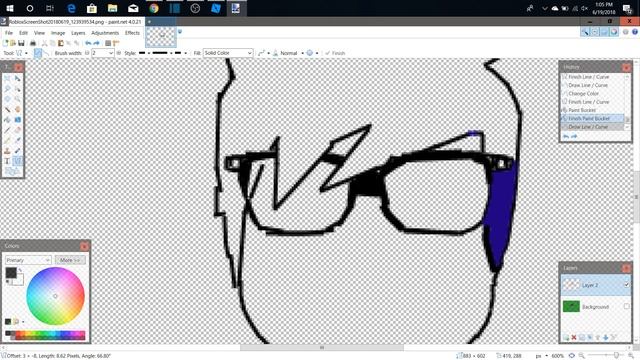
Task: Open the Adjustments menu
Action: click(x=105, y=33)
